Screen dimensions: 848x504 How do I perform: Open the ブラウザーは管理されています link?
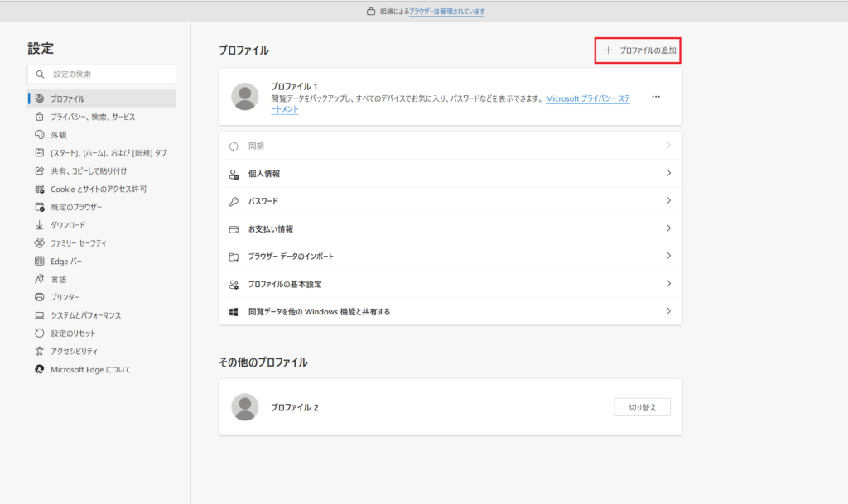tap(446, 12)
